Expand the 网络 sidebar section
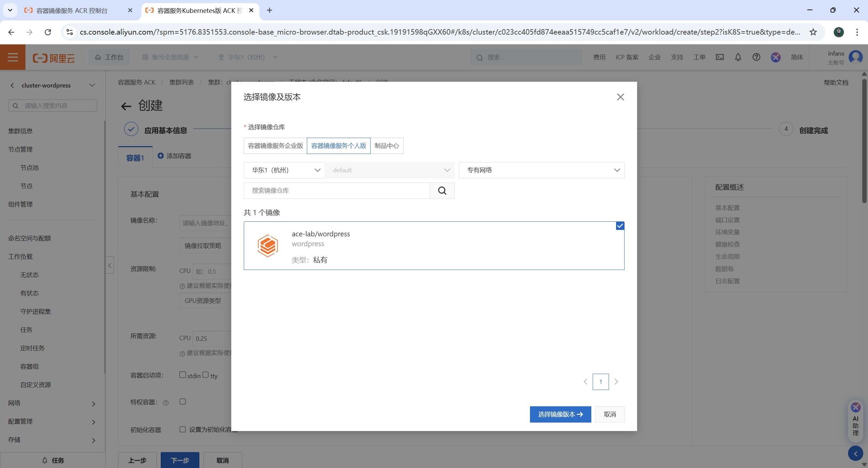The image size is (868, 468). (94, 404)
